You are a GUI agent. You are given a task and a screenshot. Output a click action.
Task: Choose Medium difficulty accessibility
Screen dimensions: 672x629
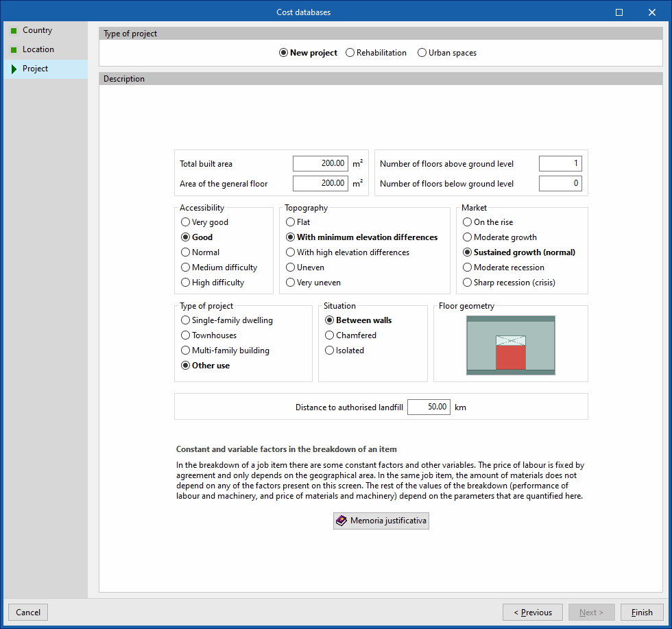click(219, 267)
